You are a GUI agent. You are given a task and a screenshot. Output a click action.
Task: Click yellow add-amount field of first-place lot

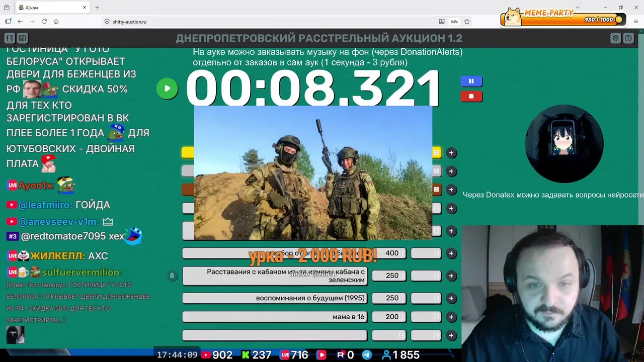coord(437,153)
